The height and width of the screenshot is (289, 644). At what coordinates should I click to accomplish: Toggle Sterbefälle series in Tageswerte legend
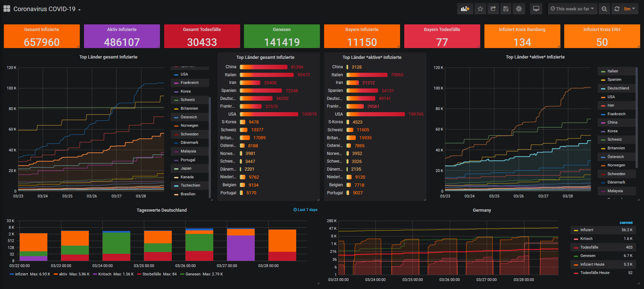[152, 274]
